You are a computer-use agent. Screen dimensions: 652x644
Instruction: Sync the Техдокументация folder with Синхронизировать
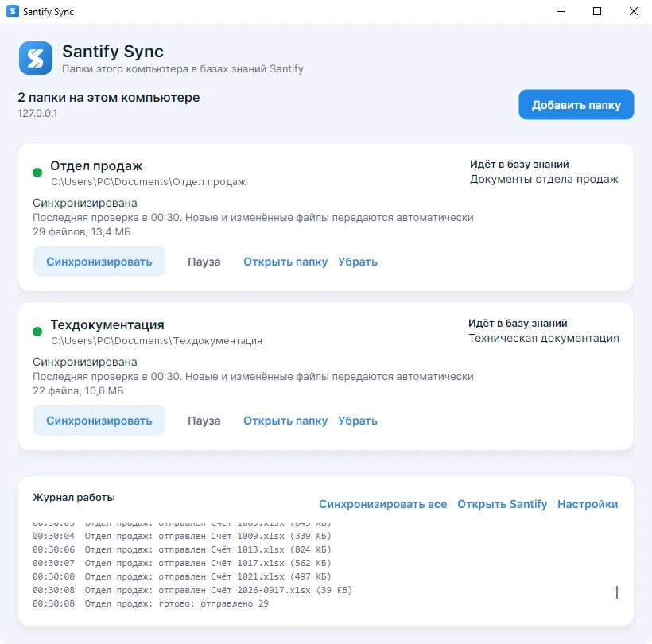[99, 421]
